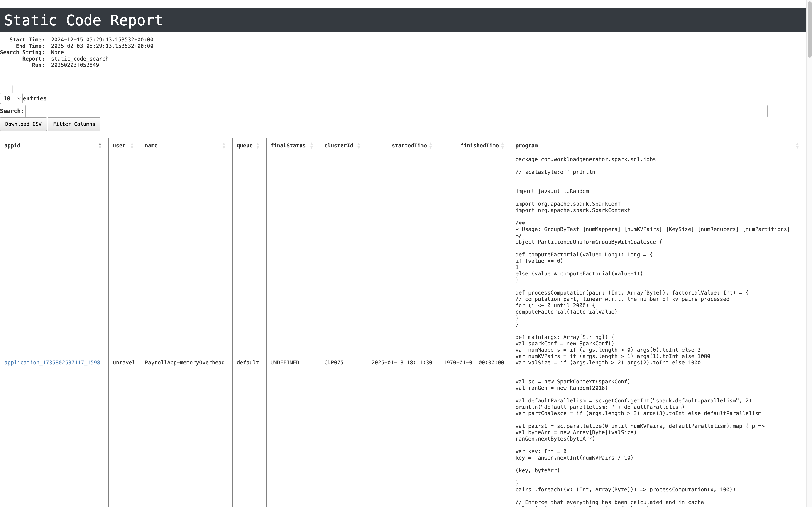This screenshot has width=812, height=507.
Task: Click code line 'package com.workloadgenerator.spark.sql.jobs'
Action: 586,160
